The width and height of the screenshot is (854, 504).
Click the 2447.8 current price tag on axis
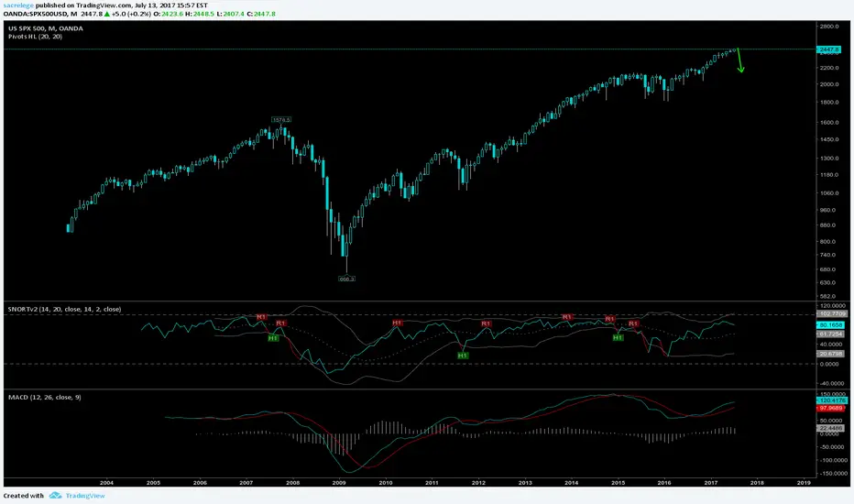click(x=829, y=49)
